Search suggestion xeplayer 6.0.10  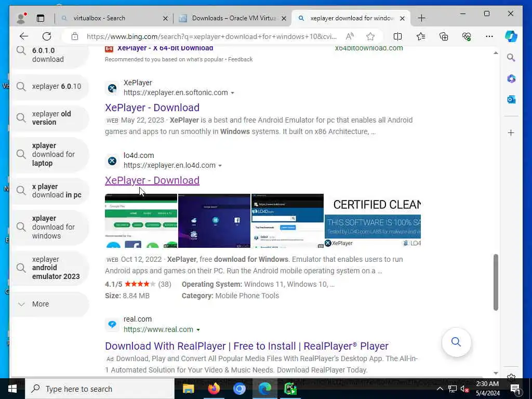point(50,87)
